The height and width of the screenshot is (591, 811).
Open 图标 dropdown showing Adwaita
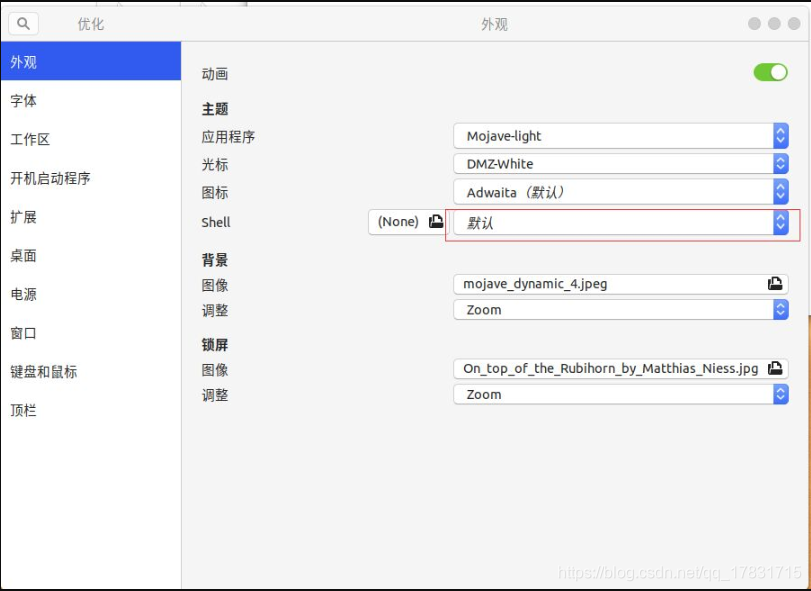click(x=621, y=192)
